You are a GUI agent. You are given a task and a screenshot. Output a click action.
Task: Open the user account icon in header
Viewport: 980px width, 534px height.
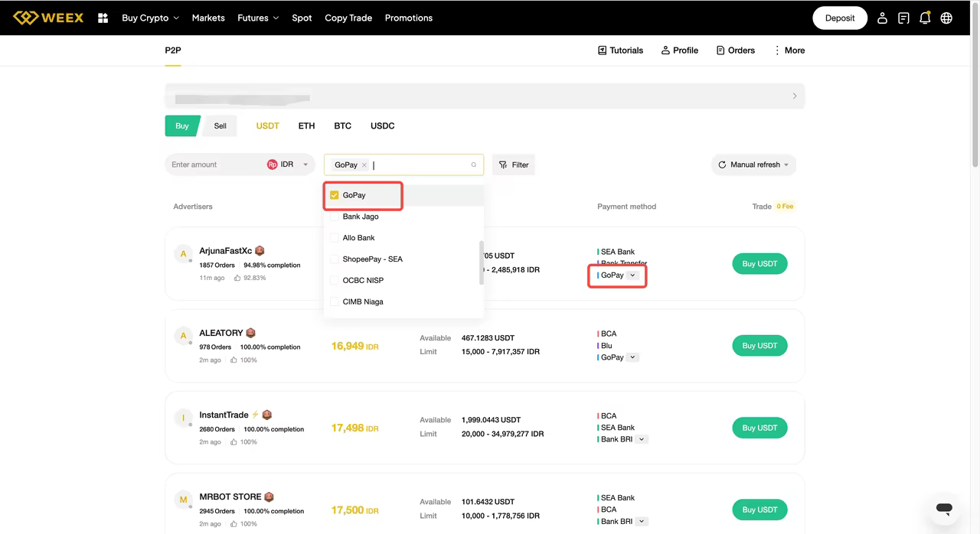[x=882, y=18]
